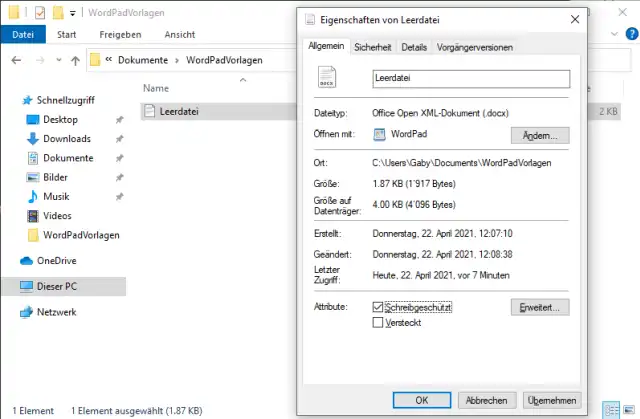Click Ändern button for default app
Image resolution: width=640 pixels, height=419 pixels.
[x=540, y=135]
